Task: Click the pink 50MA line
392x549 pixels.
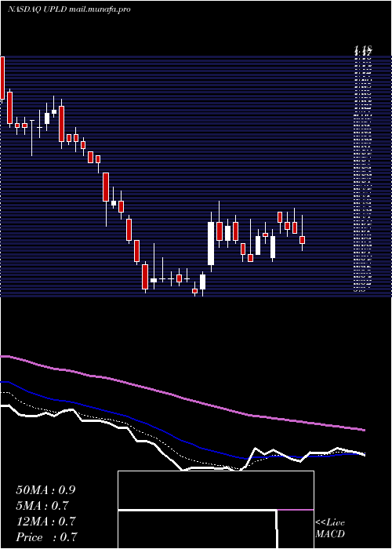Action: pyautogui.click(x=182, y=398)
